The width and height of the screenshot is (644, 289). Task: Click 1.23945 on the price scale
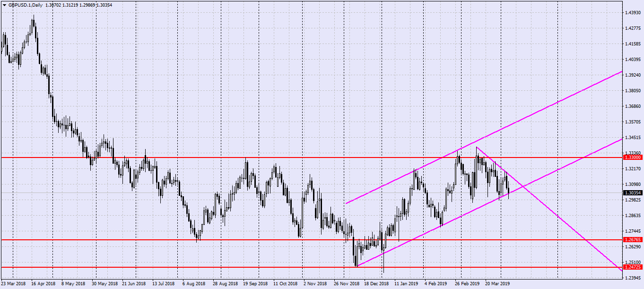[633, 278]
